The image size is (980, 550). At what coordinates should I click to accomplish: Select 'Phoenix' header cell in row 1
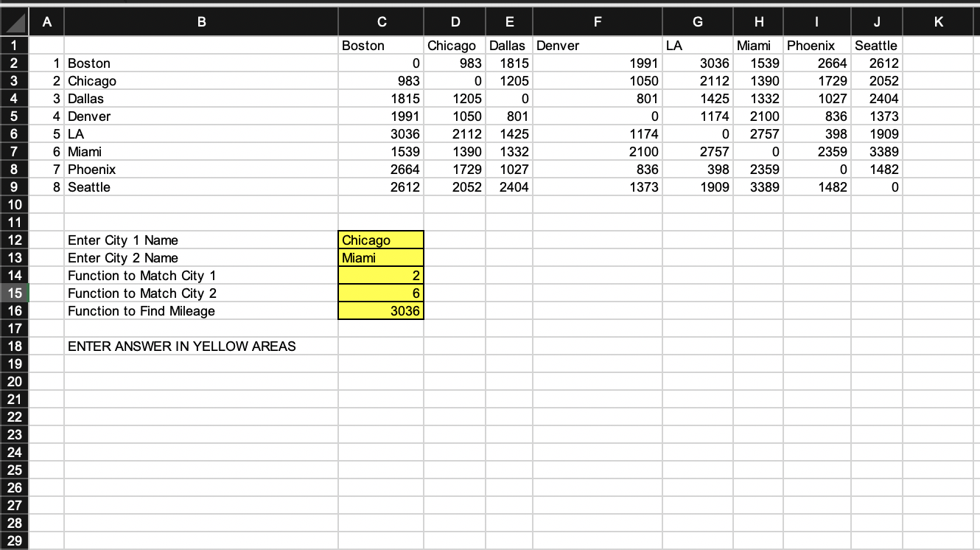[817, 45]
